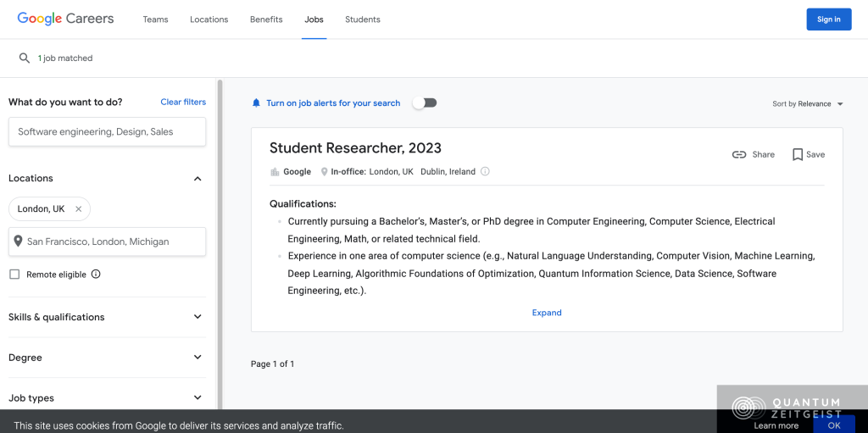Click the Save bookmark icon

tap(798, 154)
